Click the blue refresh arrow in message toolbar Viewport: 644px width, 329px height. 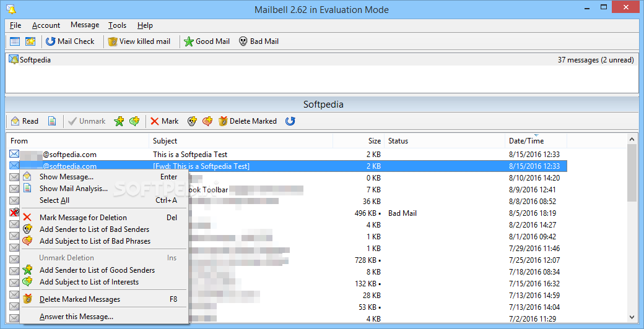[x=290, y=121]
